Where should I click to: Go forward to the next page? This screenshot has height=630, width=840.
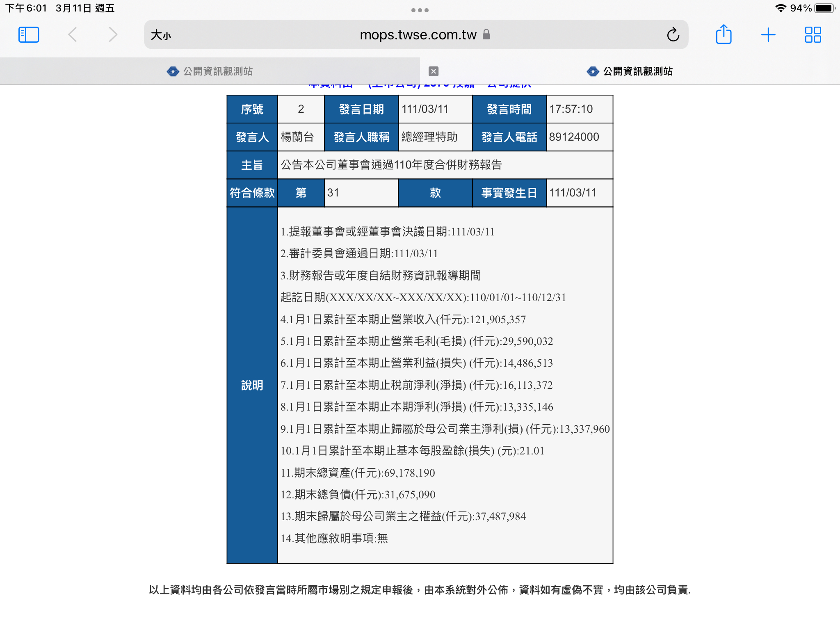pyautogui.click(x=113, y=35)
